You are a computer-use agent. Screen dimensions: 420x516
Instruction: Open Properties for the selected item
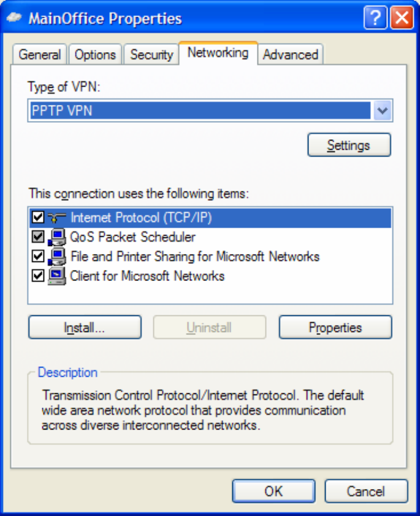pyautogui.click(x=335, y=328)
